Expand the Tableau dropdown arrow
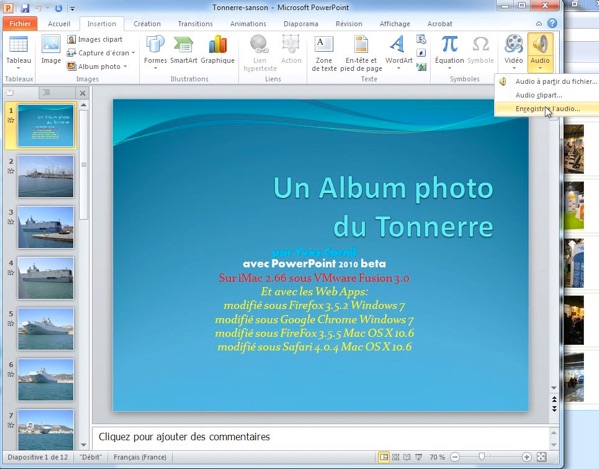This screenshot has width=599, height=469. click(18, 68)
